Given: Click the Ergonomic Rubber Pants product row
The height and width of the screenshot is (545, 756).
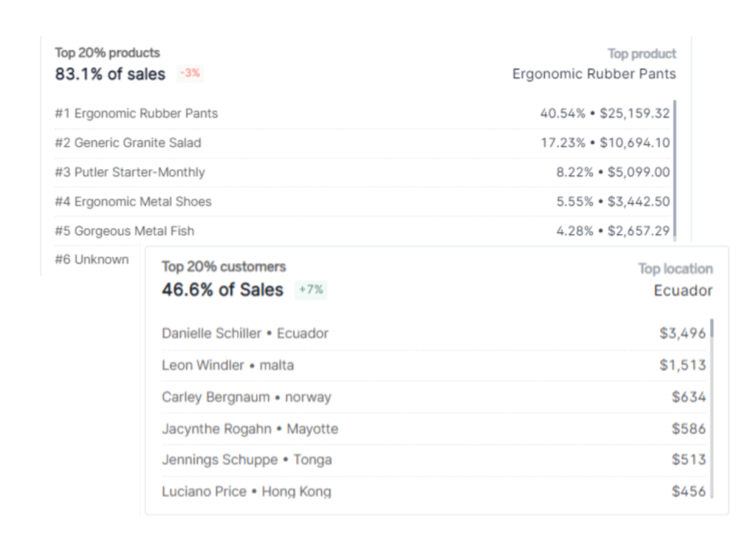Looking at the screenshot, I should [x=137, y=114].
